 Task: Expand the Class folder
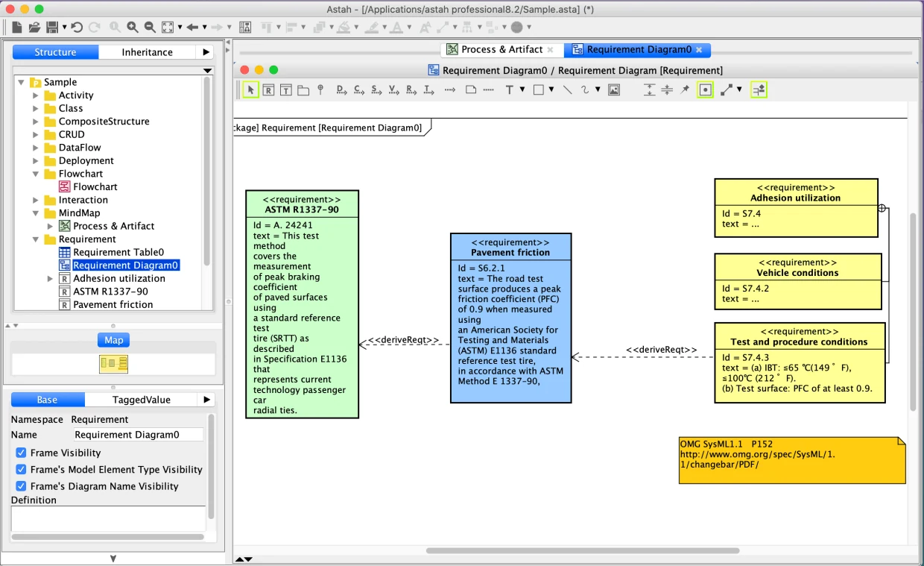coord(35,108)
